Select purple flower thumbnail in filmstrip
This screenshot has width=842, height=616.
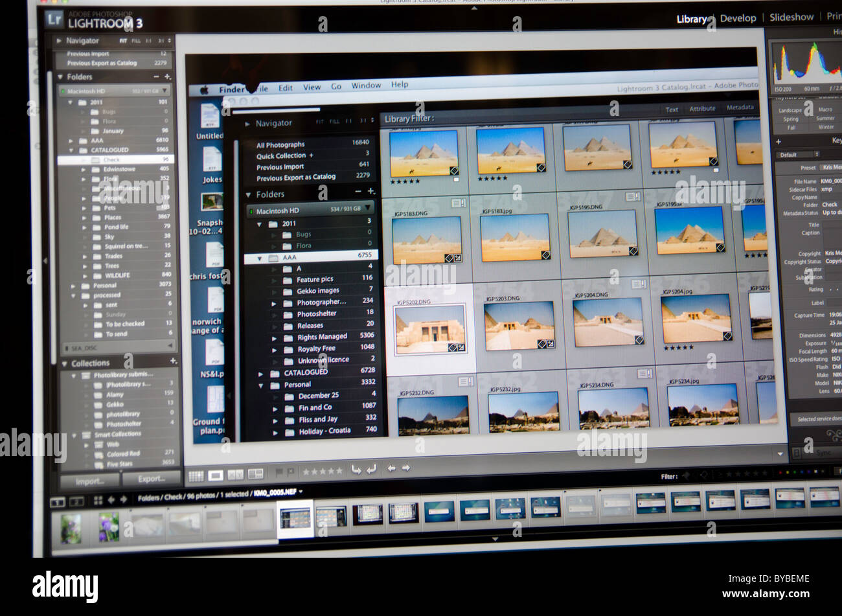pyautogui.click(x=108, y=528)
